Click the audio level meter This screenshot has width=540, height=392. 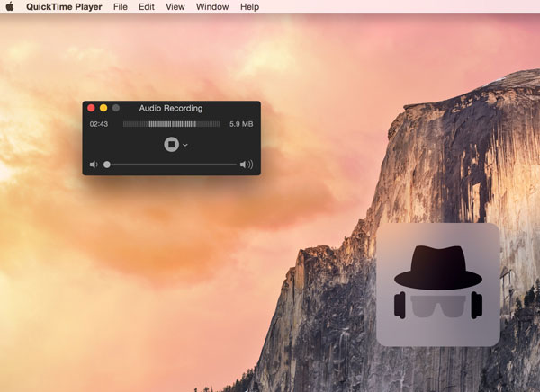[172, 124]
